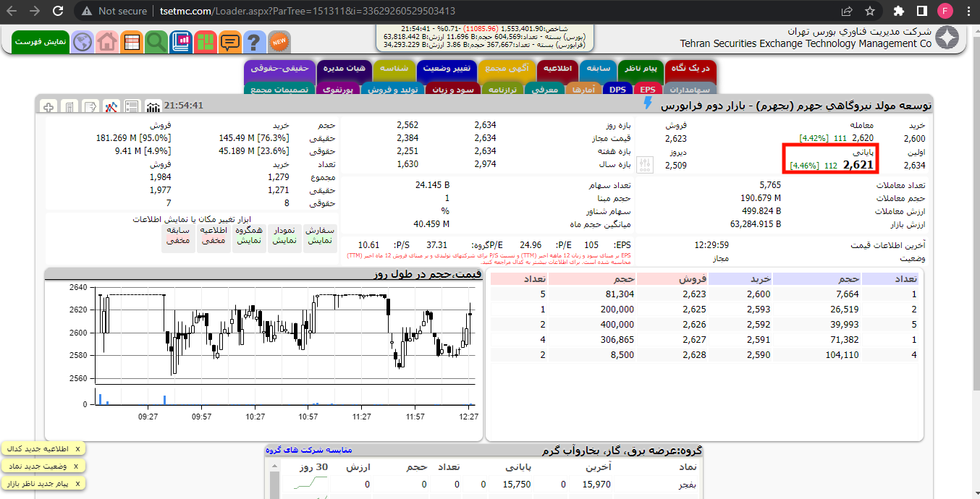The width and height of the screenshot is (980, 499).
Task: Click the NEW badge icon
Action: tap(279, 41)
